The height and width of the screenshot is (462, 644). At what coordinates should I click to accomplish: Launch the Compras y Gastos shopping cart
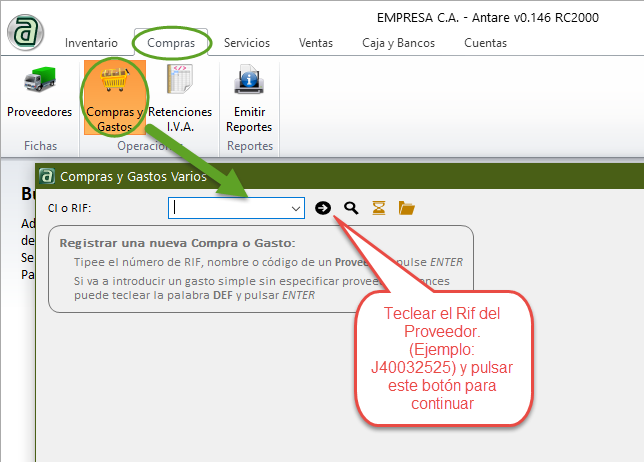pos(115,82)
